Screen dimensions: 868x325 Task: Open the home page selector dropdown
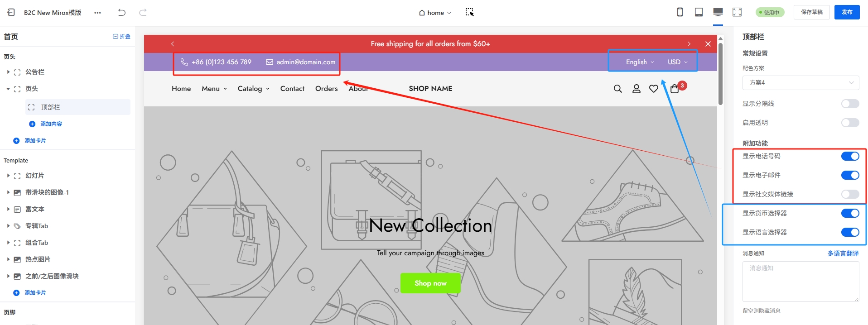[435, 13]
